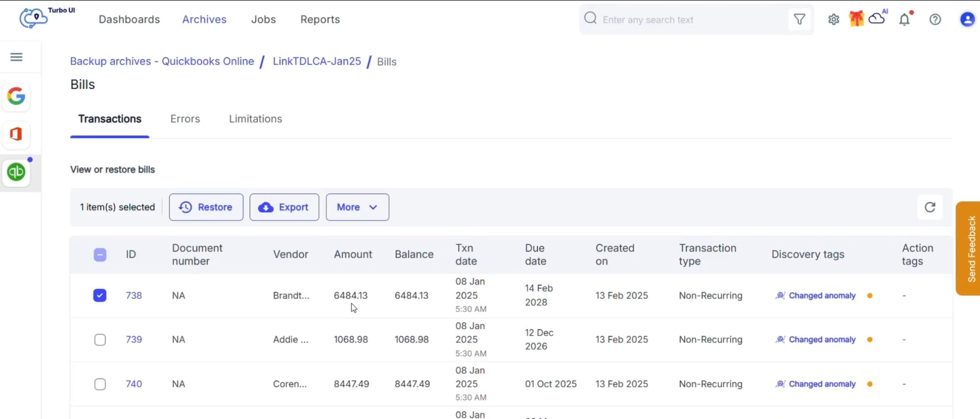Image resolution: width=980 pixels, height=419 pixels.
Task: Open the search filter funnel icon
Action: (x=799, y=19)
